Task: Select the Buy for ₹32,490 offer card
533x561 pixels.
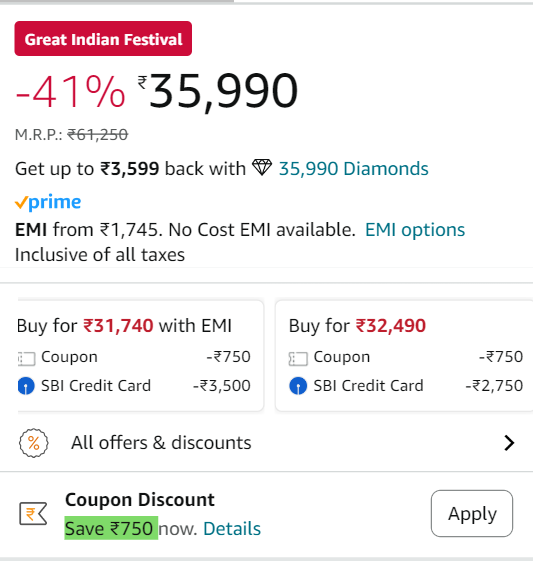Action: point(404,356)
